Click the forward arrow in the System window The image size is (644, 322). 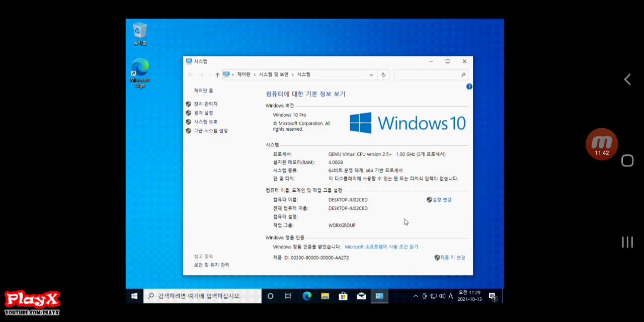201,74
